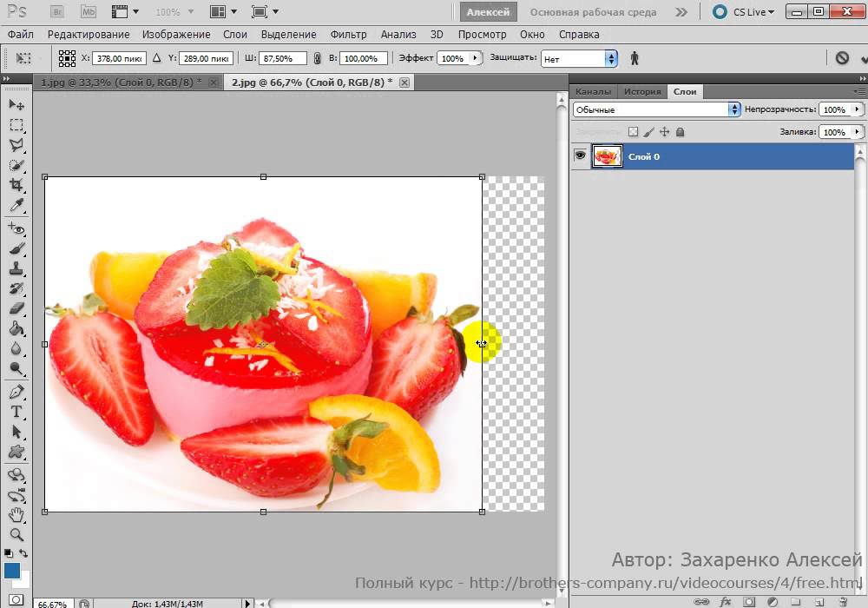Select the Crop tool
Viewport: 868px width, 608px height.
16,185
